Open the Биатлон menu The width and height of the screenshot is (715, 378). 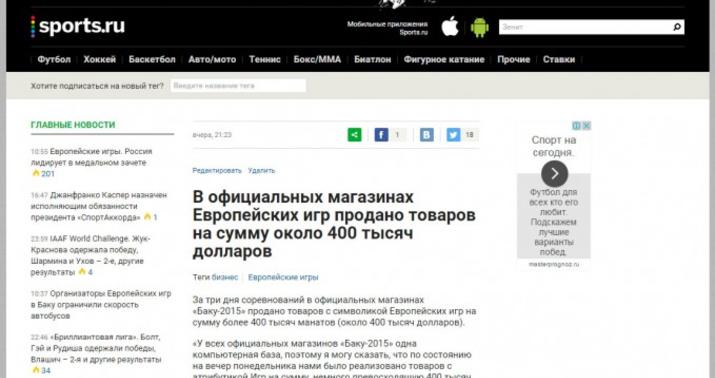[373, 59]
